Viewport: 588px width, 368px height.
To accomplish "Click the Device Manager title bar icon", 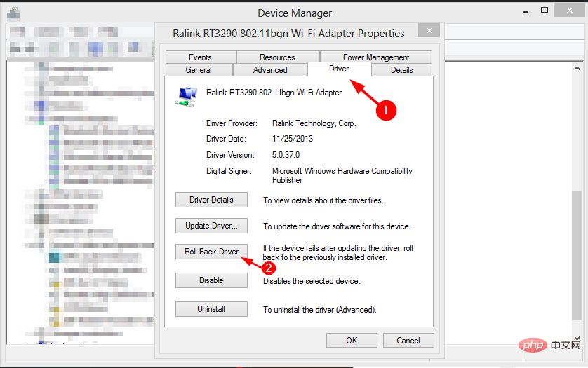I will click(13, 13).
